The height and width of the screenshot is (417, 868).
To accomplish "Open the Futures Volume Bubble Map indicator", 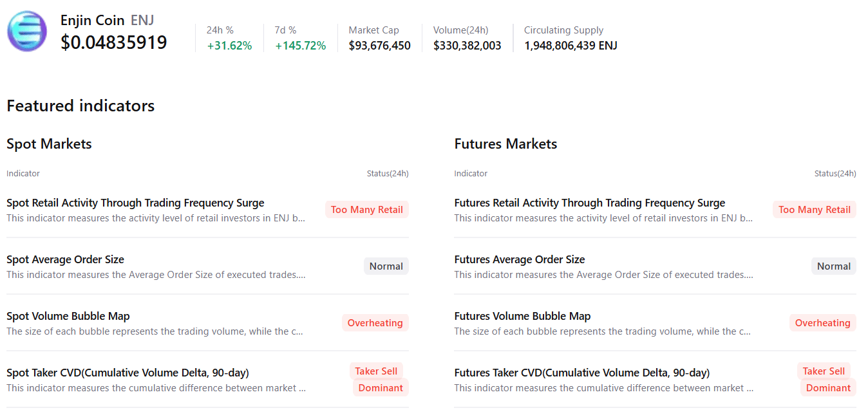I will pos(522,317).
